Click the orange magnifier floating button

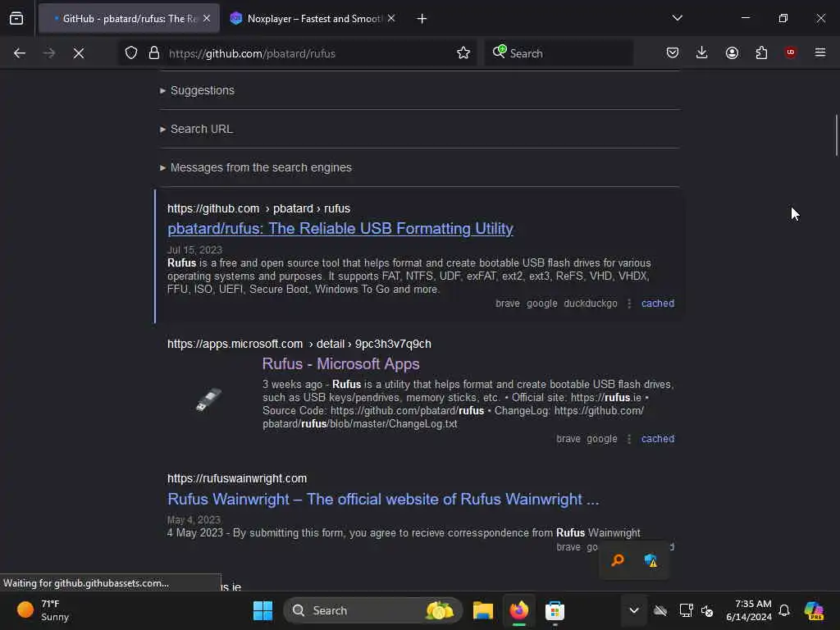[618, 560]
